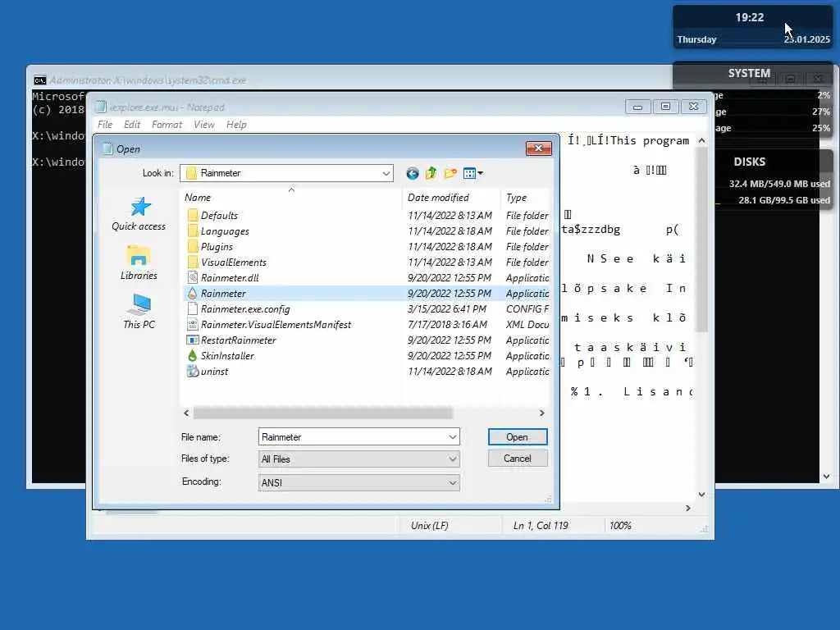This screenshot has height=630, width=840.
Task: Click Notepad vertical scrollbar down arrow
Action: 702,495
